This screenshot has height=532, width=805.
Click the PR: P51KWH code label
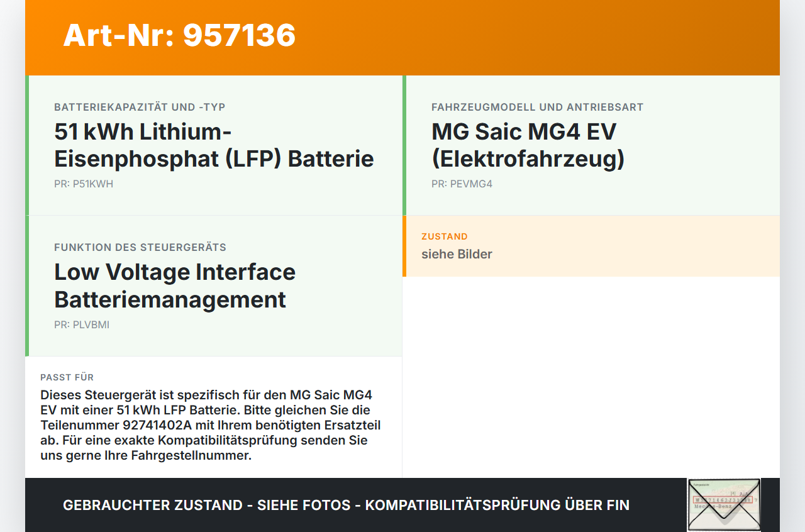click(84, 184)
